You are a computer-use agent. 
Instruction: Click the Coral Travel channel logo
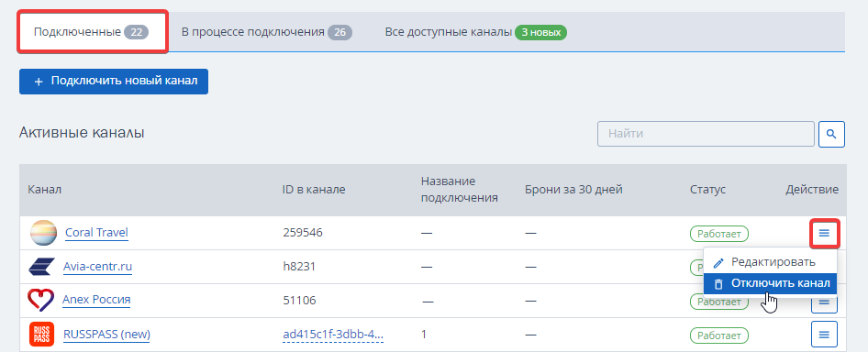(43, 233)
